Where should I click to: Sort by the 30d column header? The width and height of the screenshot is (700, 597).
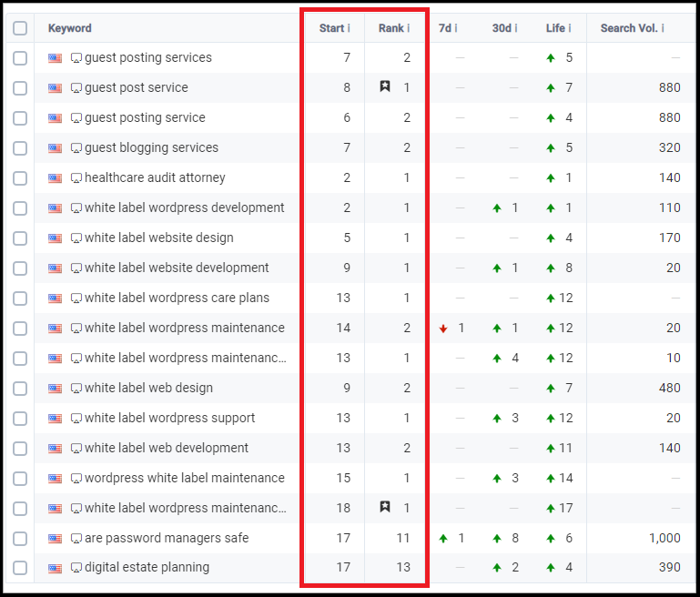(502, 28)
